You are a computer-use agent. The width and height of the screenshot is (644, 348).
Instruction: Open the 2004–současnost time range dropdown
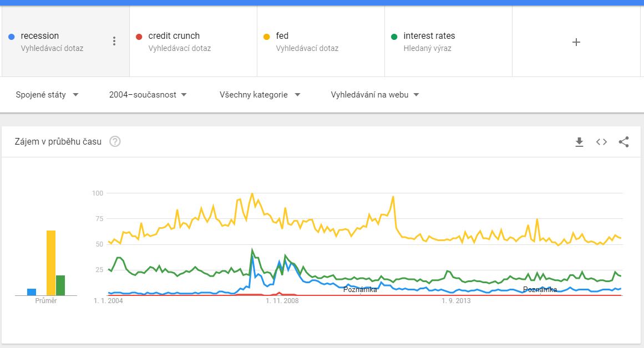[x=148, y=95]
